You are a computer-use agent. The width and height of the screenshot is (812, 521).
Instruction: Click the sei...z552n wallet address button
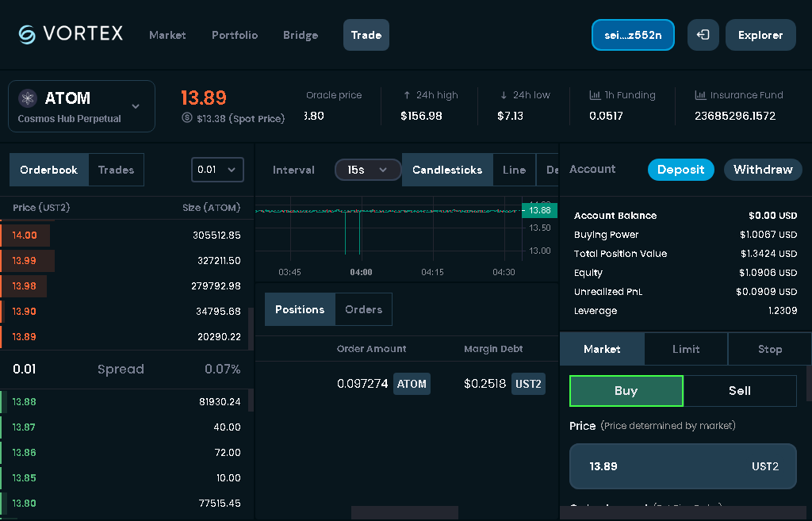click(633, 35)
